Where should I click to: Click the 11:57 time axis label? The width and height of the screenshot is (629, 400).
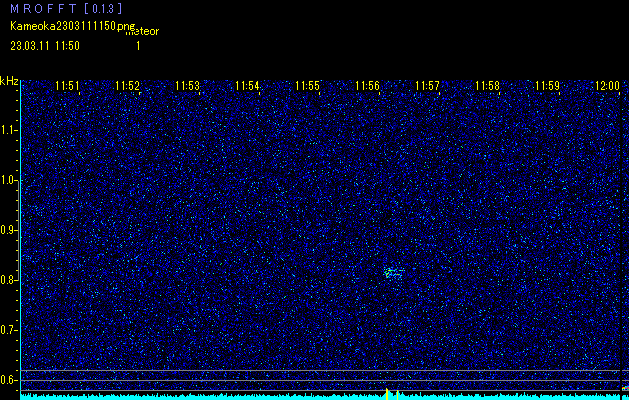click(427, 86)
